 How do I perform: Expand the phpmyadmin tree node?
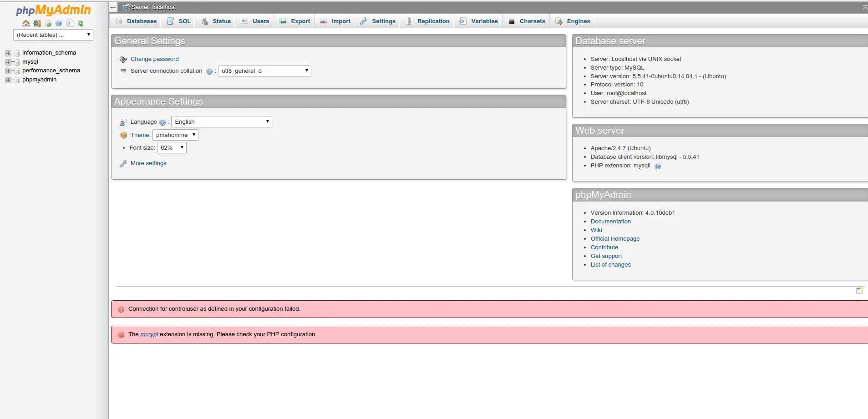pyautogui.click(x=8, y=80)
